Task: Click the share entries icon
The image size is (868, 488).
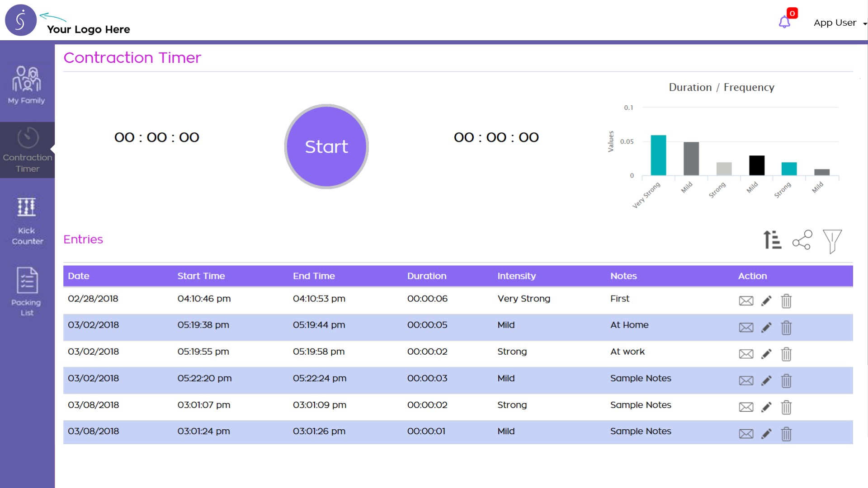Action: [802, 240]
